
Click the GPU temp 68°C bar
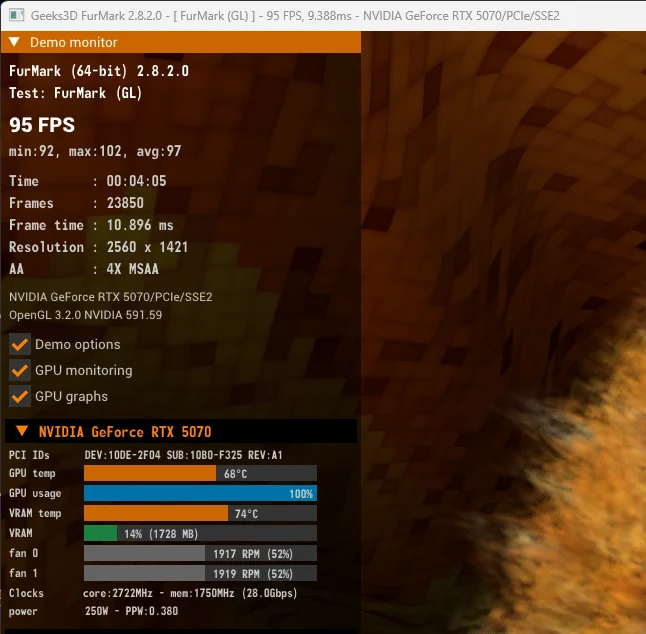pos(200,473)
